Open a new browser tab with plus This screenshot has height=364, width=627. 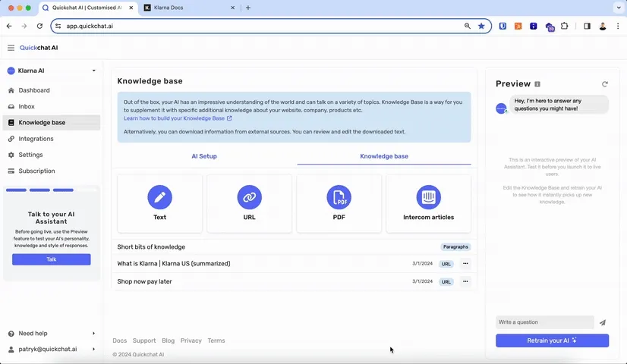[x=248, y=8]
